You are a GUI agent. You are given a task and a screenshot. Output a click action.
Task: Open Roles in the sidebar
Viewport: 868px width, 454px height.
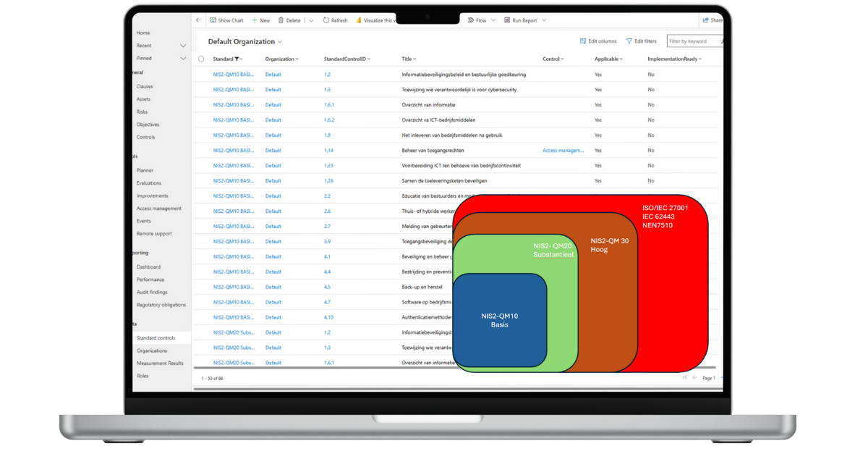click(142, 376)
